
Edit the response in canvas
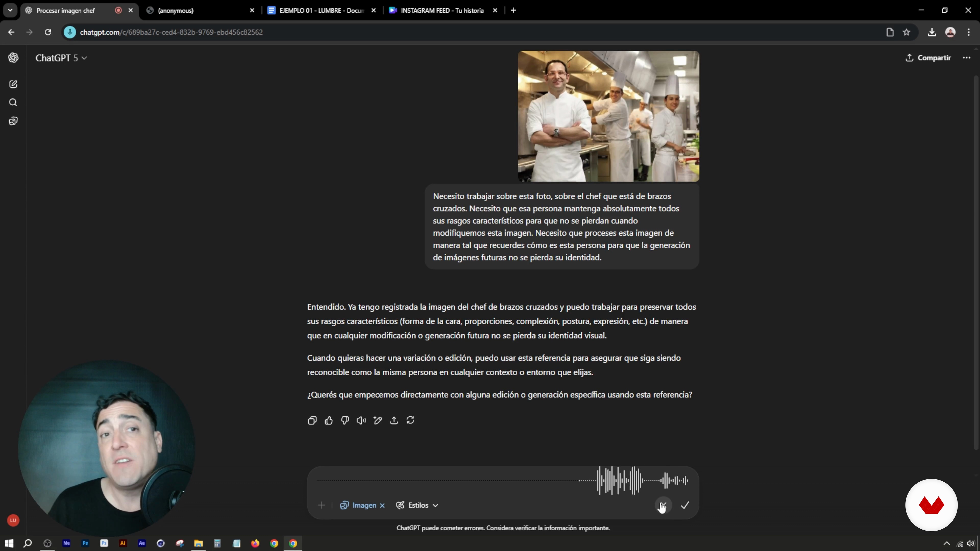point(378,420)
